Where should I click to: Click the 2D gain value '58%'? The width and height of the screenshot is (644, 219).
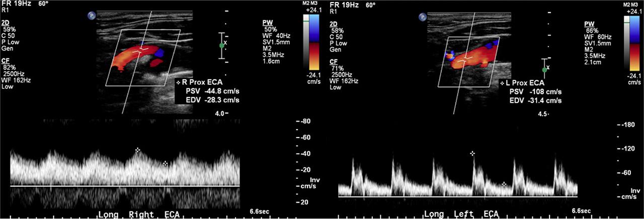tap(337, 30)
